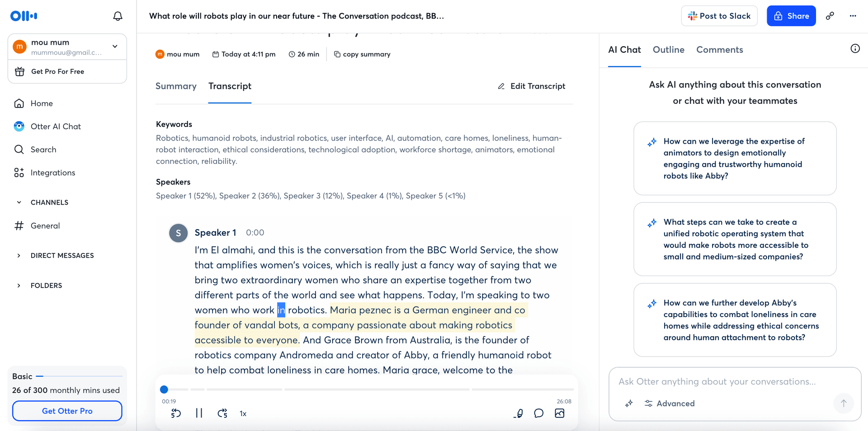Open the notifications bell
The height and width of the screenshot is (431, 868).
pos(118,16)
